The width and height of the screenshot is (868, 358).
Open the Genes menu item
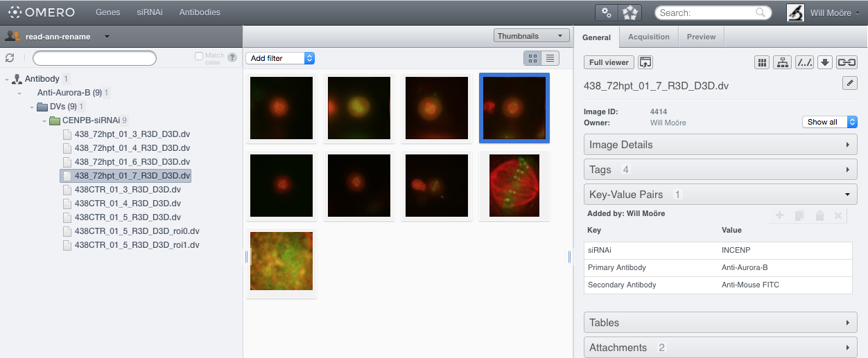click(107, 12)
